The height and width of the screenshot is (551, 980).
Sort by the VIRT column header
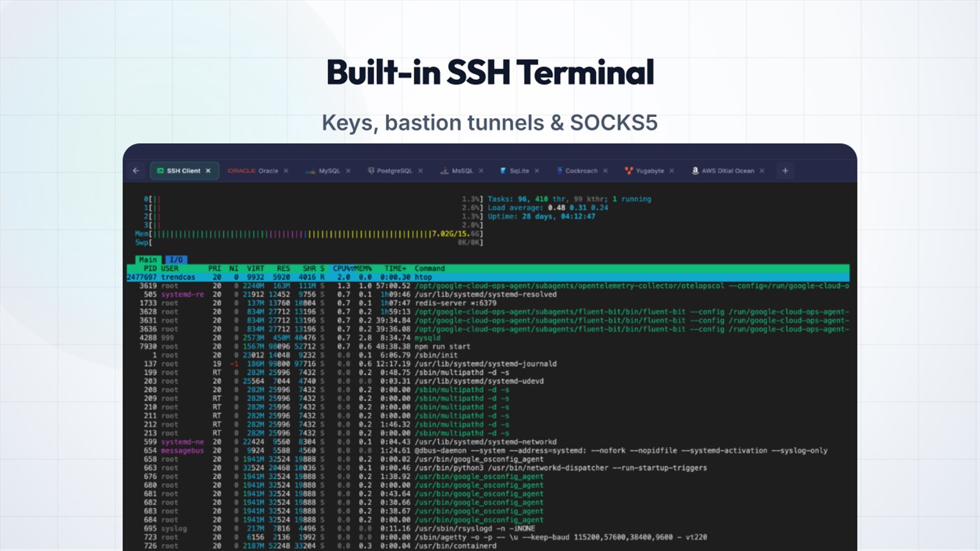(x=256, y=268)
